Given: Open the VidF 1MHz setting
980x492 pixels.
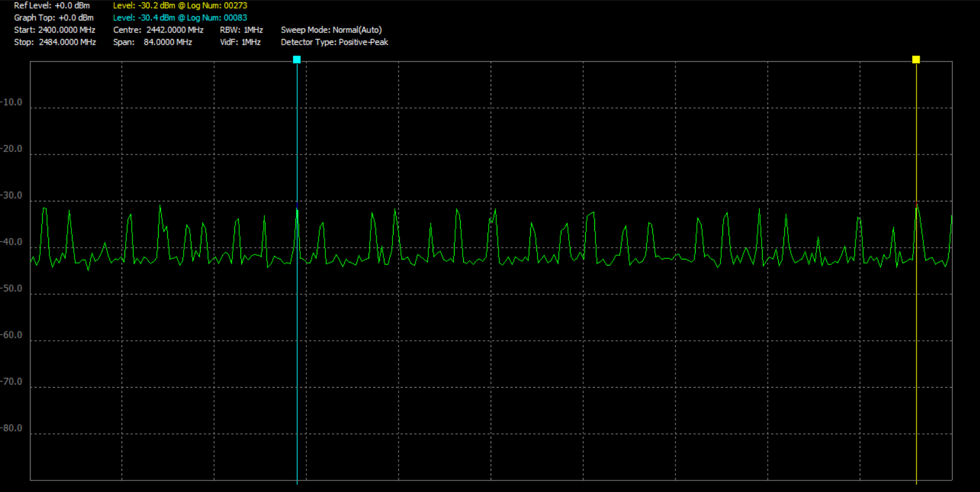Looking at the screenshot, I should click(240, 42).
